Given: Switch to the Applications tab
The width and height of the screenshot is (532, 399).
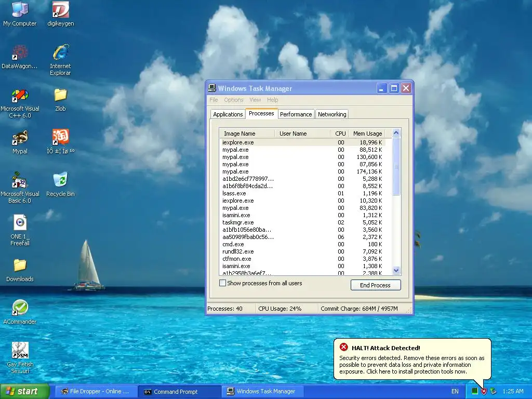Looking at the screenshot, I should click(228, 114).
